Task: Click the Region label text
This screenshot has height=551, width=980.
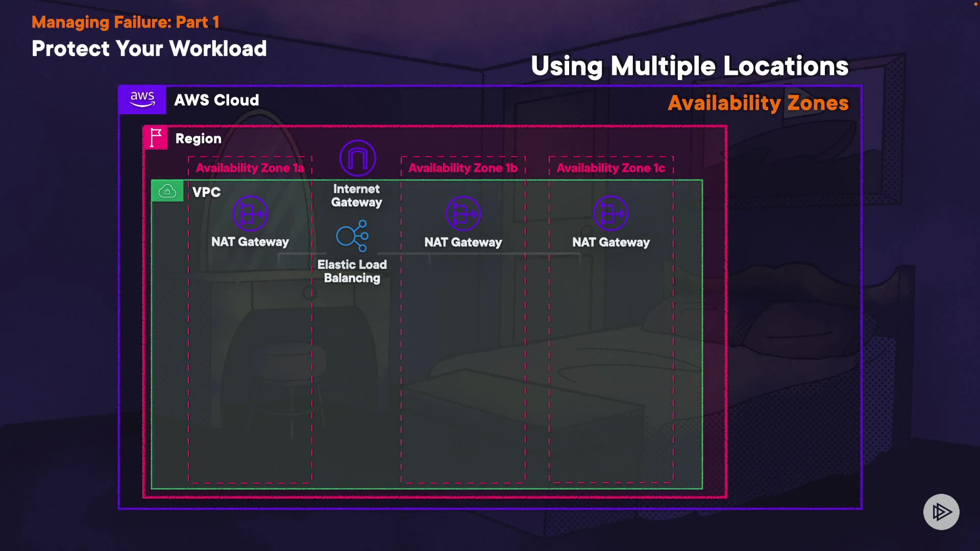Action: point(199,139)
